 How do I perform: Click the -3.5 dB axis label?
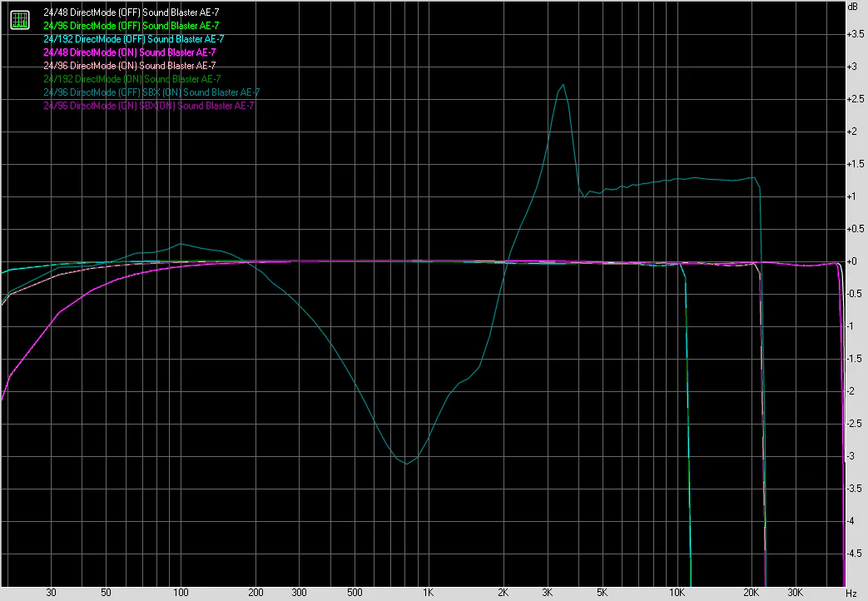click(855, 488)
